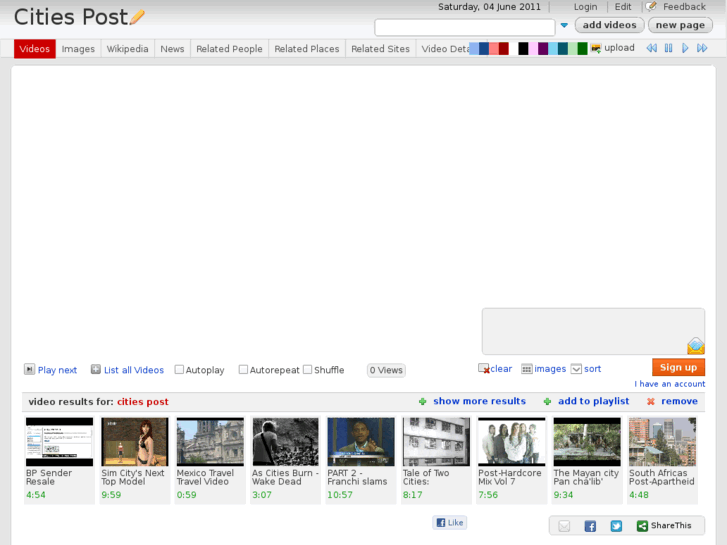Viewport: 727px width, 545px height.
Task: Click the List all Videos icon
Action: pos(96,369)
